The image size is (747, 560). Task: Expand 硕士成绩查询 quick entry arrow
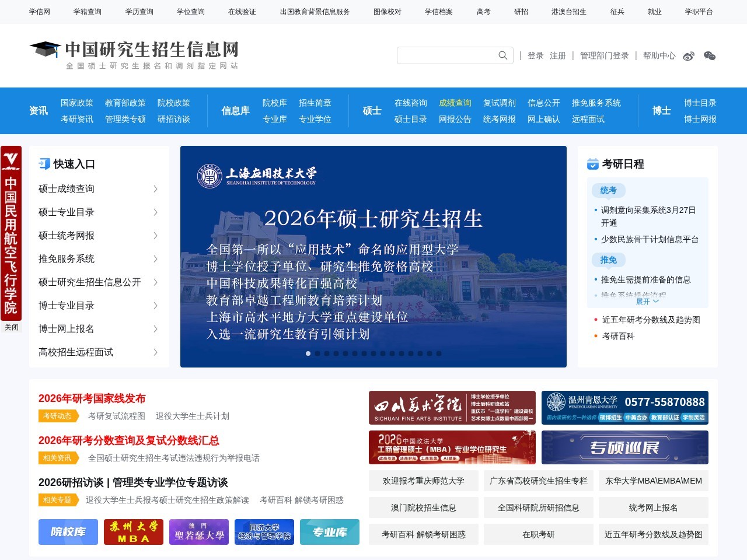point(155,189)
